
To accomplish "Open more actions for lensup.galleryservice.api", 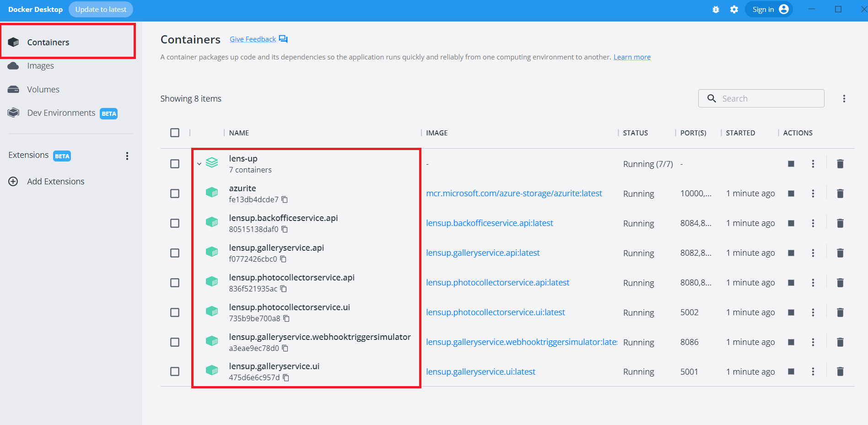I will pyautogui.click(x=813, y=253).
